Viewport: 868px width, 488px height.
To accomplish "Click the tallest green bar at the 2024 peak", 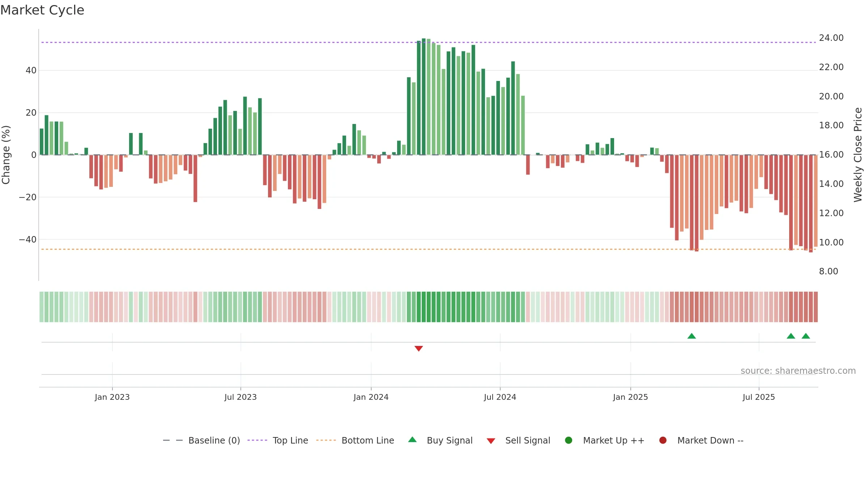I will point(424,97).
